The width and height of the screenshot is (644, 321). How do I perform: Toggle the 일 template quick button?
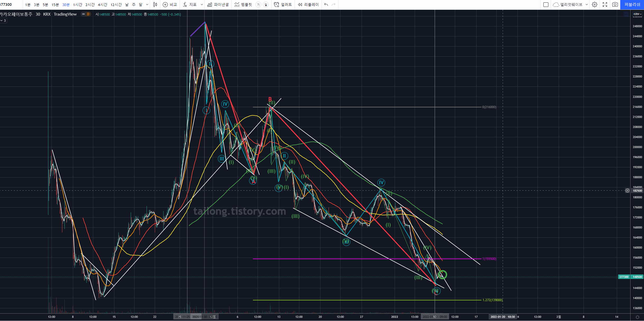tap(266, 4)
